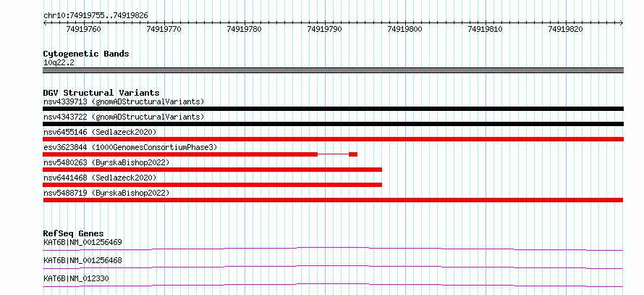Select the red nsv6455146 variant bar

point(333,139)
